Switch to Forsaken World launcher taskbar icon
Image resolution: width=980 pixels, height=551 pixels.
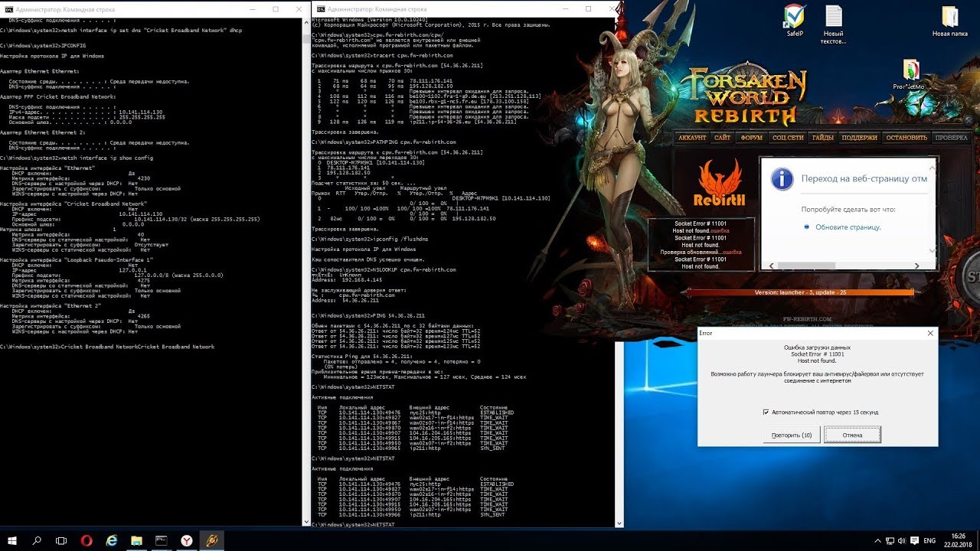pos(211,540)
